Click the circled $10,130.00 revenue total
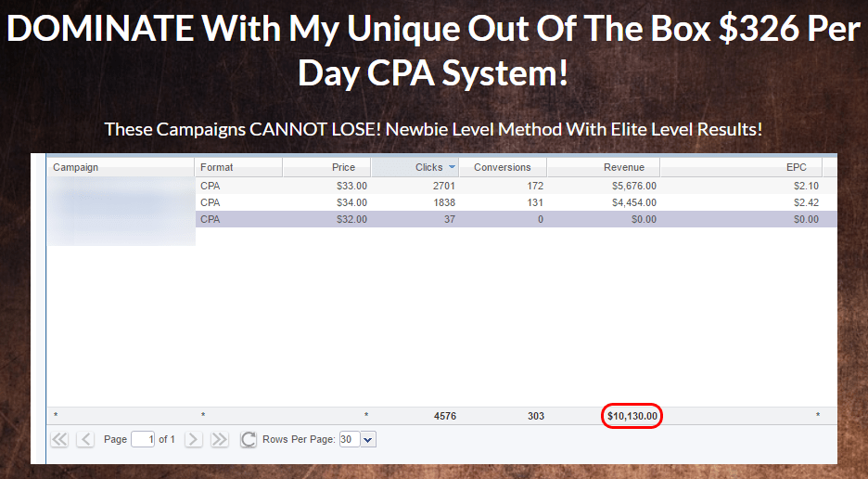This screenshot has width=868, height=479. click(x=632, y=416)
